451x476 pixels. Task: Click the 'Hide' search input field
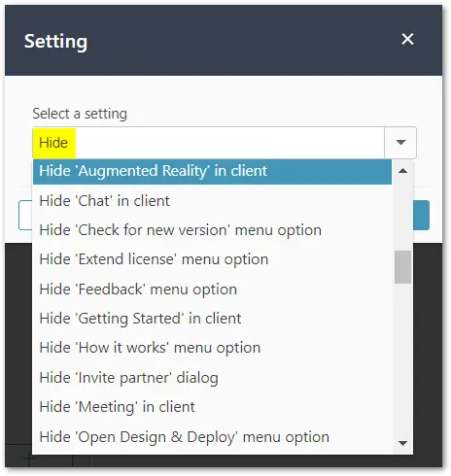(x=208, y=143)
